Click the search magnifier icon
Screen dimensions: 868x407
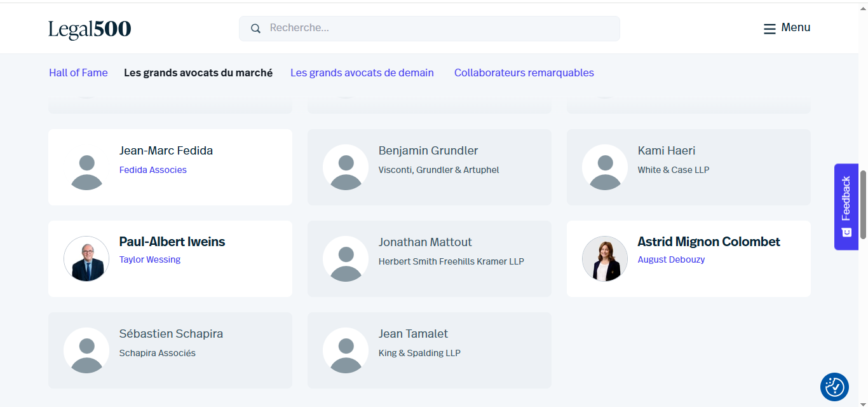tap(255, 29)
